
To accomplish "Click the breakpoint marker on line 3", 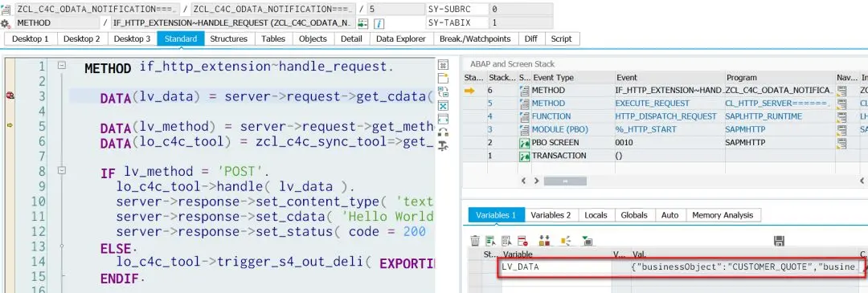I will [10, 96].
